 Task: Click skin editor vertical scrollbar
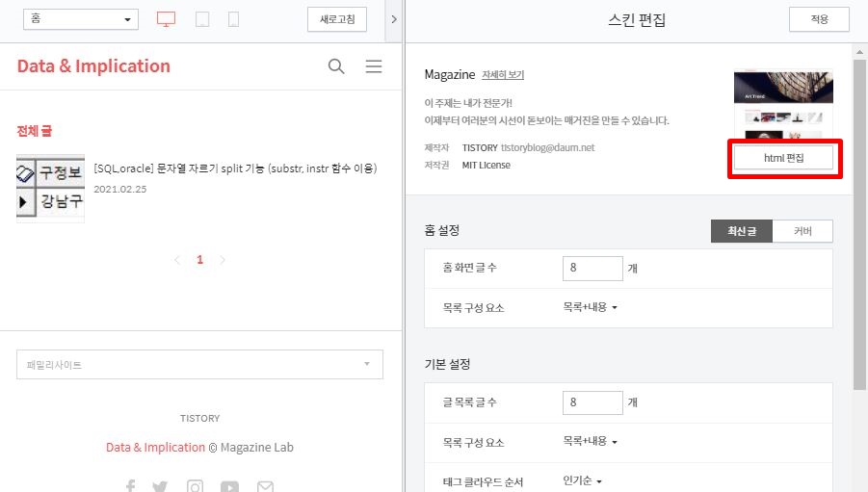point(859,224)
